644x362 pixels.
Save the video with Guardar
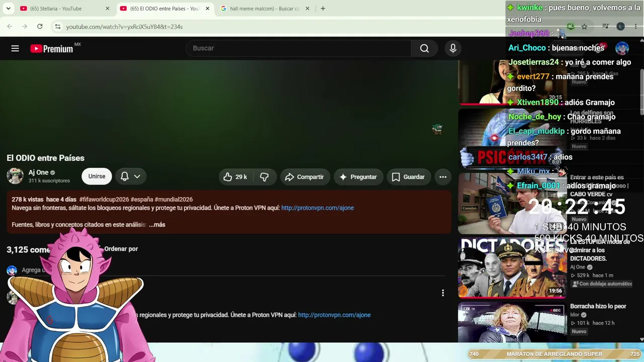coord(408,177)
